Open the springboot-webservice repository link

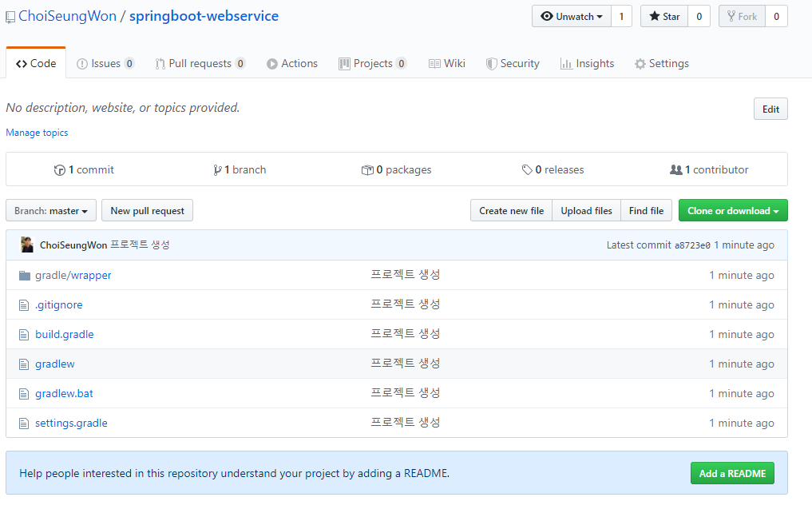(x=204, y=16)
